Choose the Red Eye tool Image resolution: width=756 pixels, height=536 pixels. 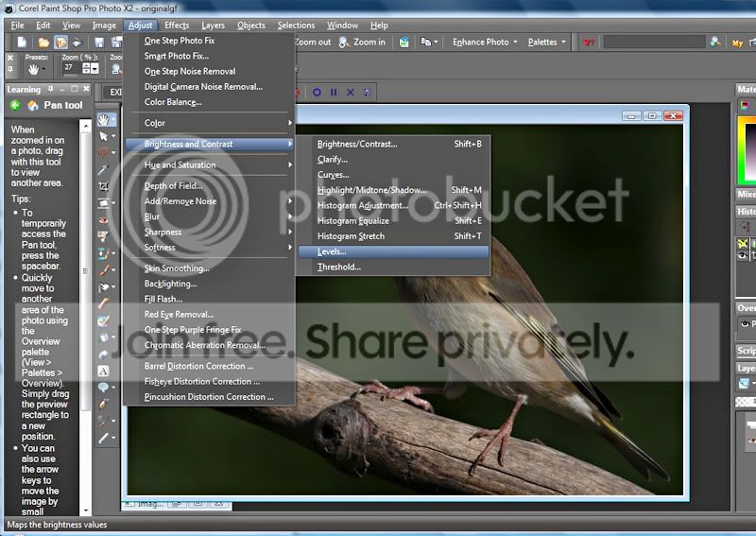pos(104,220)
